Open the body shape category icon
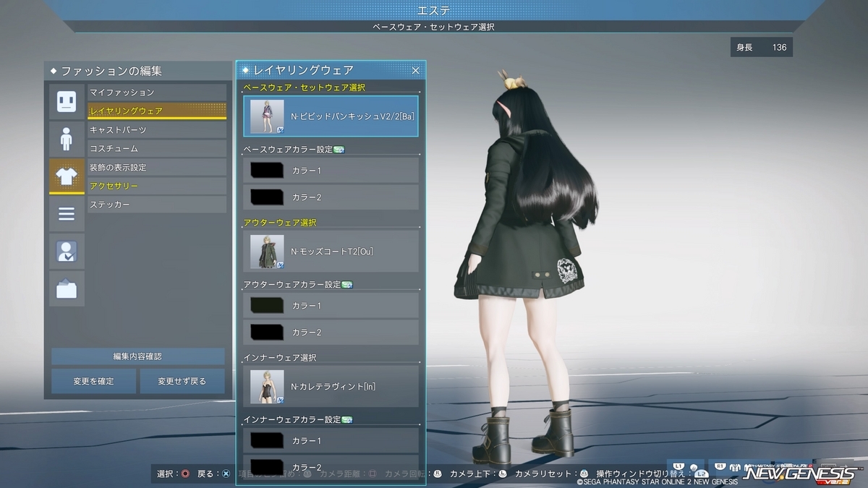The height and width of the screenshot is (488, 868). (67, 139)
